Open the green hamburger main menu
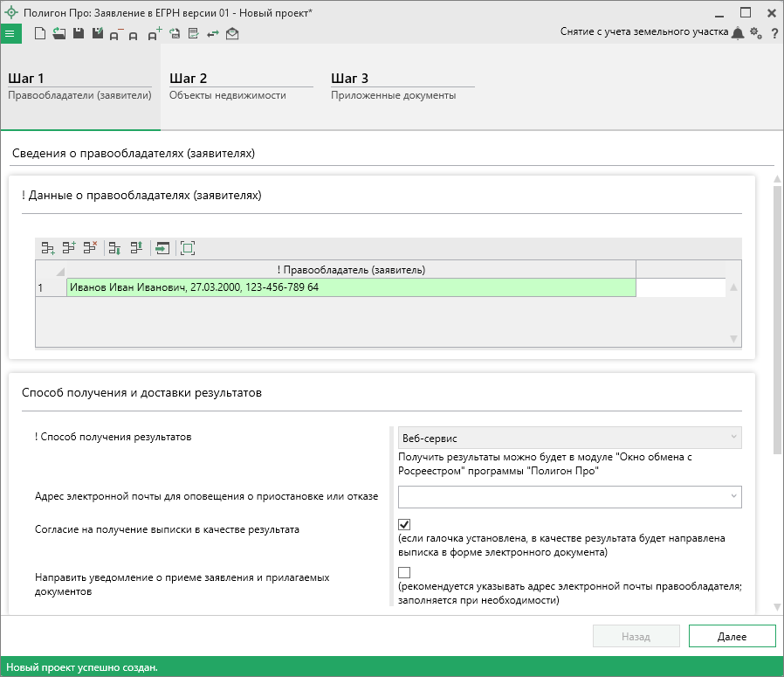This screenshot has width=784, height=677. [x=10, y=34]
